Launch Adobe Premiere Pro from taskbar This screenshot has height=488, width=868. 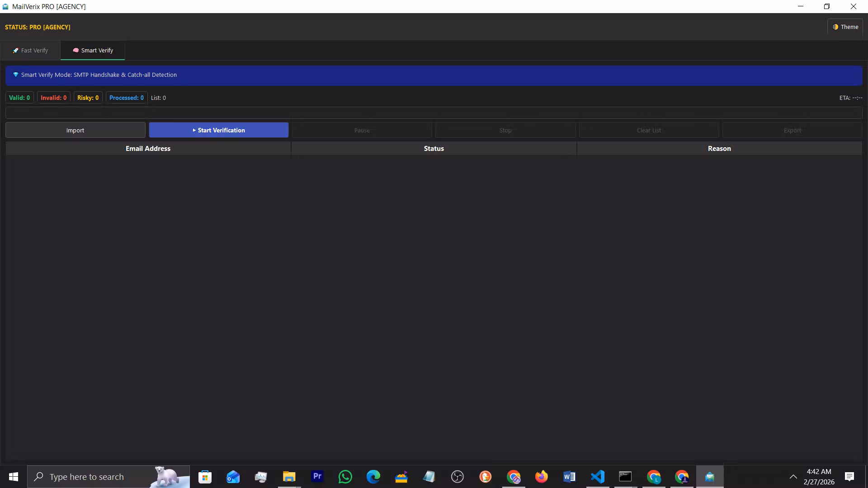(x=317, y=476)
